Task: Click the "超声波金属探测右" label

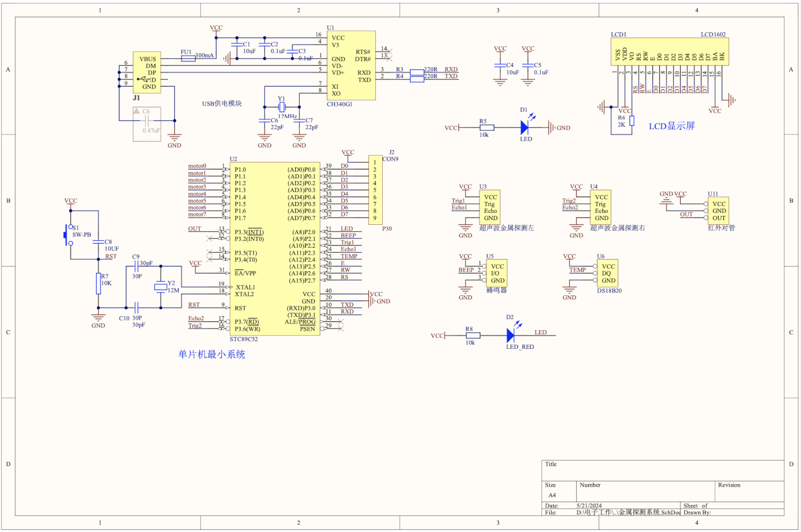Action: 617,228
